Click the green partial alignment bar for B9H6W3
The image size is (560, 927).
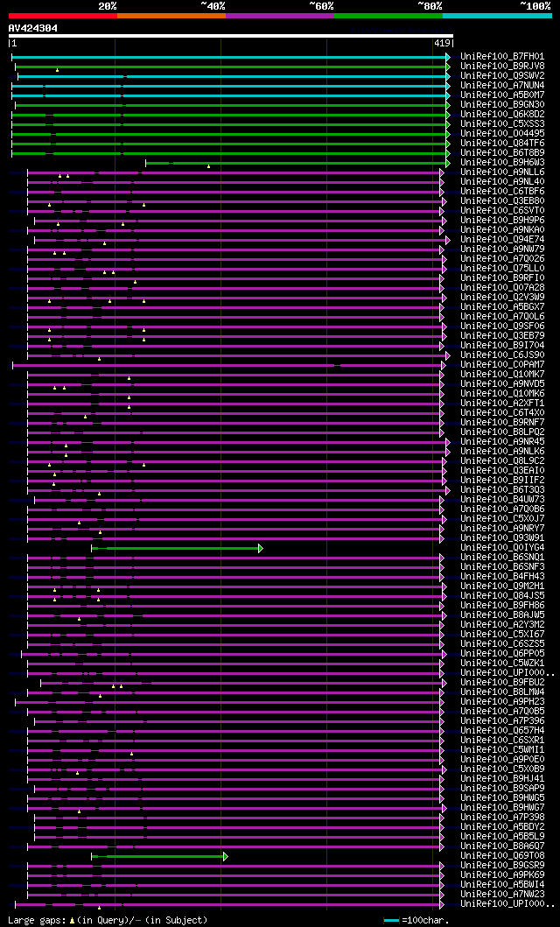(x=296, y=163)
